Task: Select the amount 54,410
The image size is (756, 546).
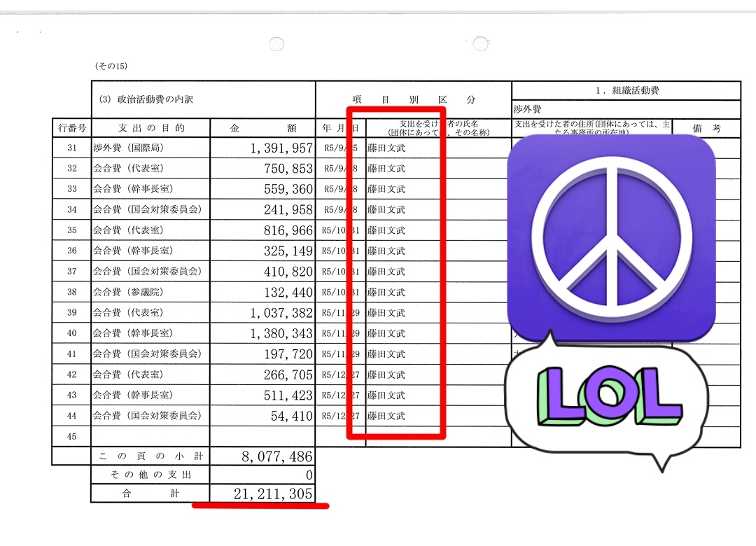Action: 292,416
